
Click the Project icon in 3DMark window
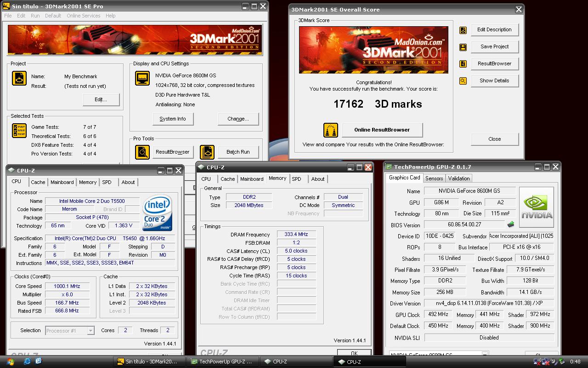pos(19,78)
